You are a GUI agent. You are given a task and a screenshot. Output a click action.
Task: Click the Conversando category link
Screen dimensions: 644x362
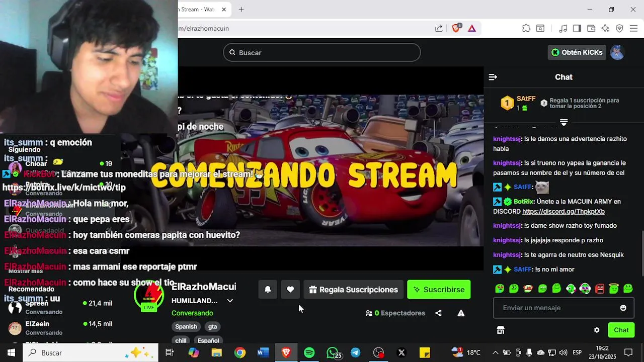192,313
